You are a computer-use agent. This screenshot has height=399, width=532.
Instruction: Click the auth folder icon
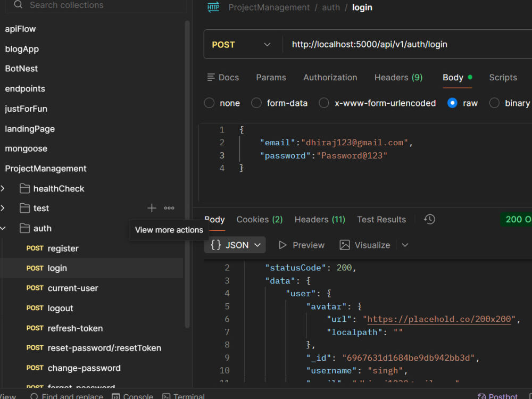coord(24,228)
